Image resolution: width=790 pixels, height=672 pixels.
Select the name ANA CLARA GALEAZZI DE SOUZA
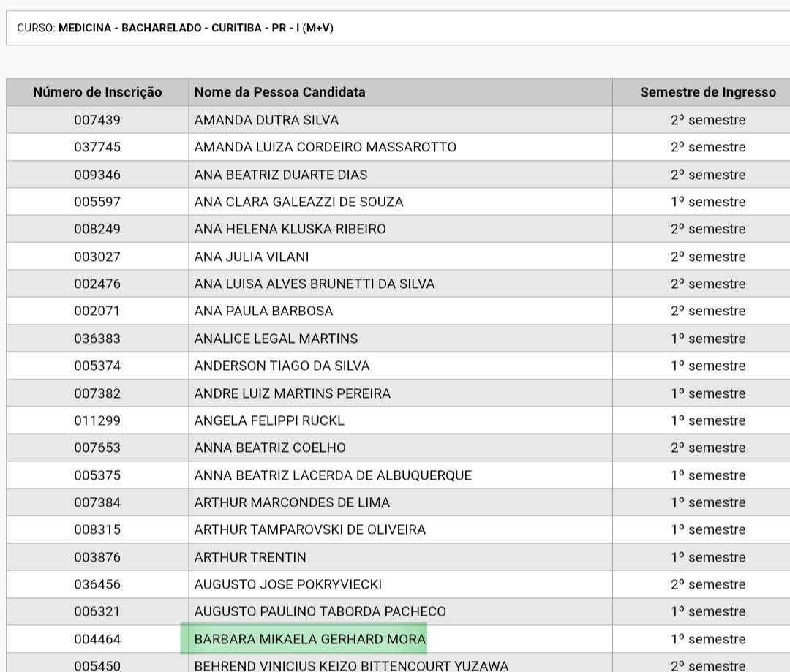[x=298, y=202]
